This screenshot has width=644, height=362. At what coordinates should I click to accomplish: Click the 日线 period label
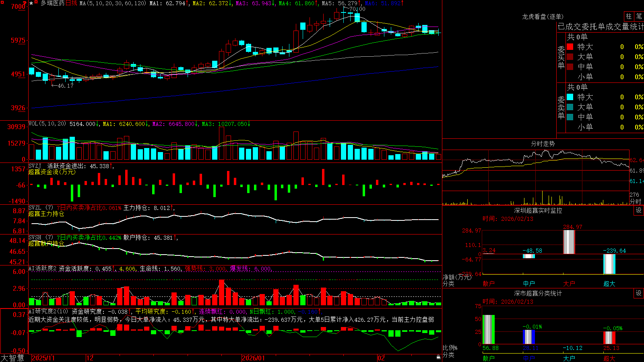pos(71,3)
